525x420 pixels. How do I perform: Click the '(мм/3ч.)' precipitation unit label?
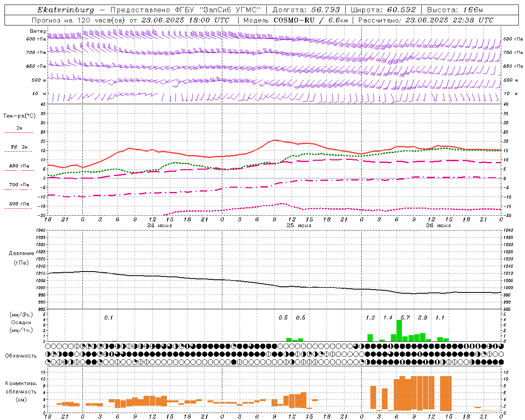point(21,315)
